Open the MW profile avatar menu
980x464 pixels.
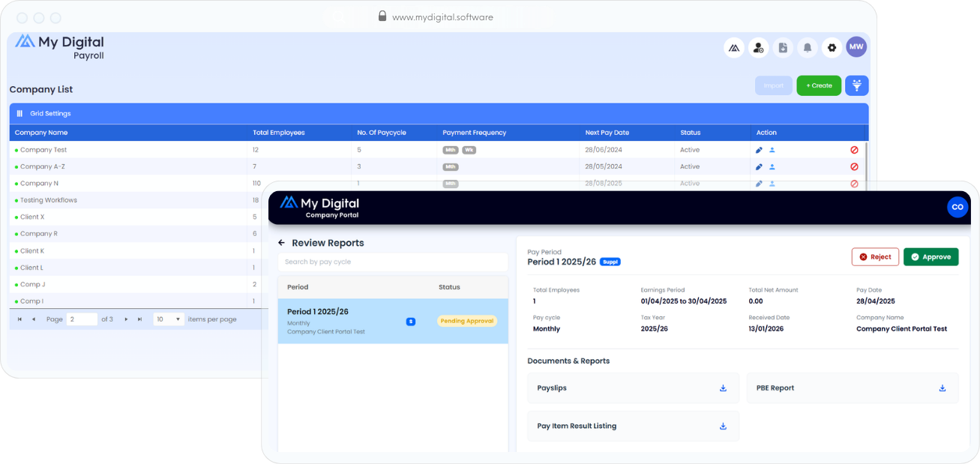(856, 47)
